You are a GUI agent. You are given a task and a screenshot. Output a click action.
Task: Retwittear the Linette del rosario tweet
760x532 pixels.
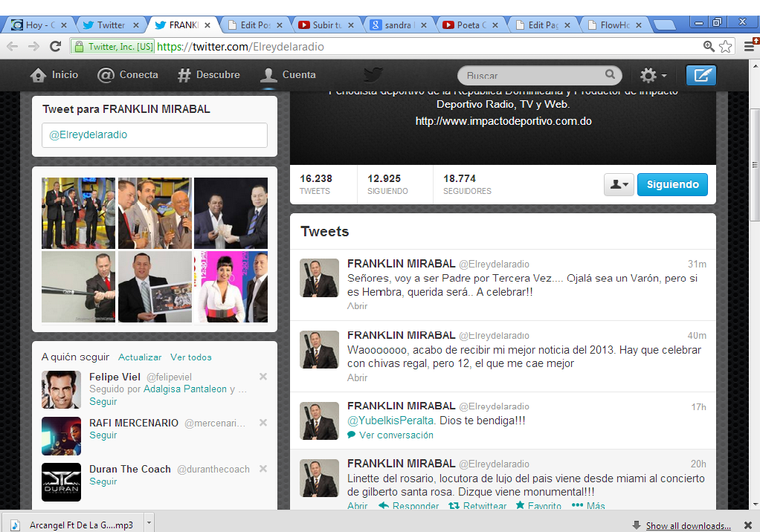(x=477, y=505)
